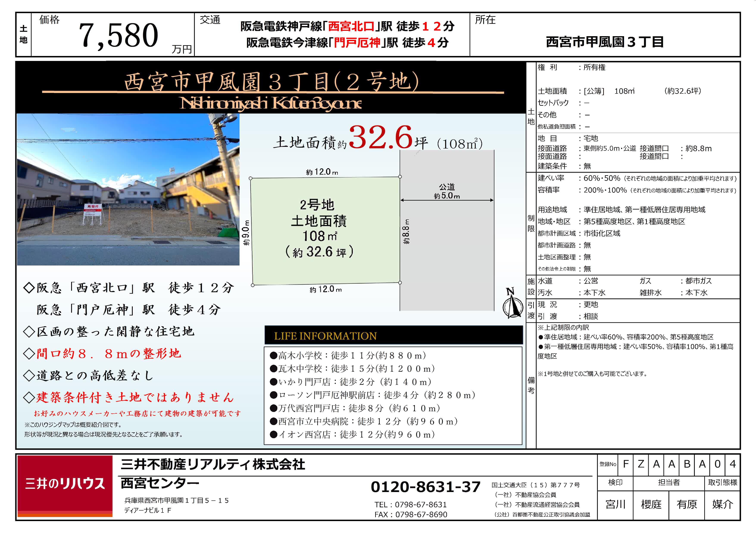756x534 pixels.
Task: Click the gray 公道 road area
Action: (x=447, y=250)
